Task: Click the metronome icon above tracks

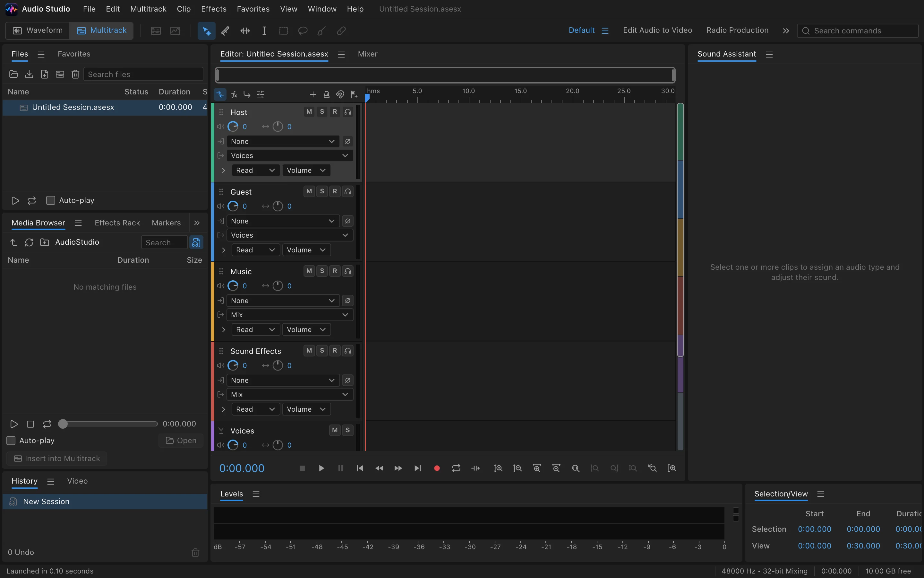Action: [x=327, y=94]
